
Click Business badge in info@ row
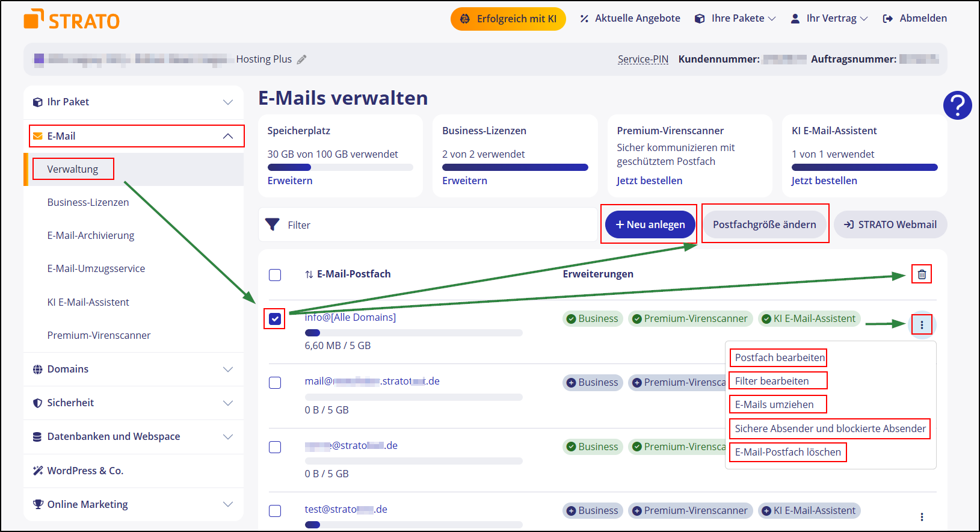tap(593, 318)
